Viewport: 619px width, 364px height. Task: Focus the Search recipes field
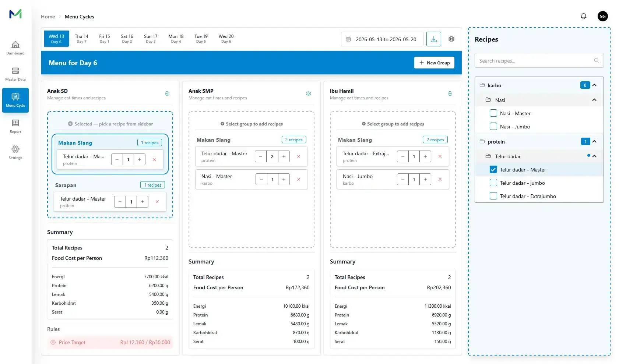pos(539,61)
